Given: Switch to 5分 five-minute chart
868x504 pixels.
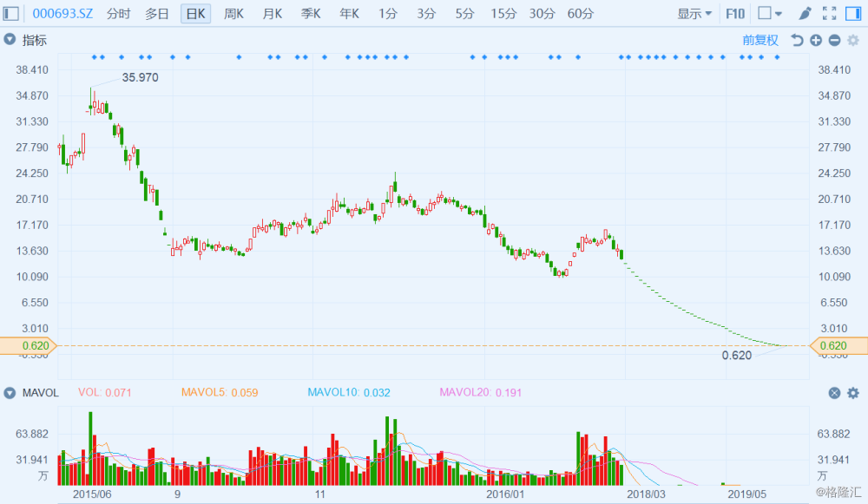Looking at the screenshot, I should coord(464,13).
